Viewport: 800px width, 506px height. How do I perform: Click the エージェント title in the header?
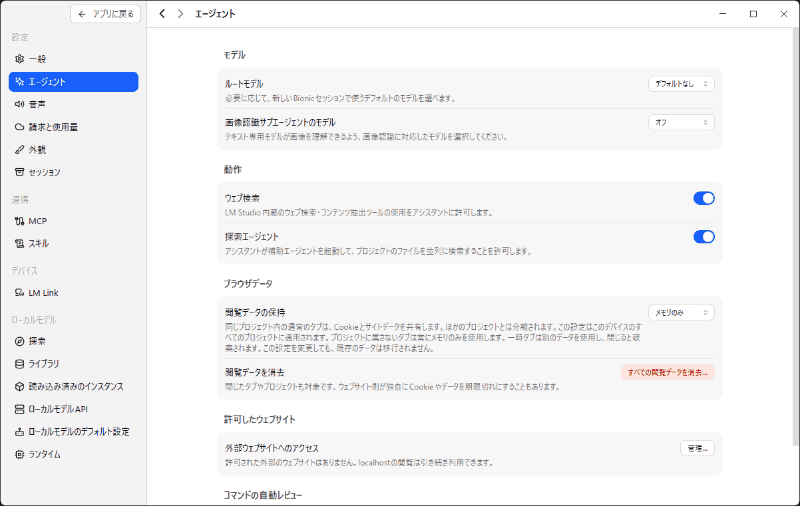coord(215,14)
